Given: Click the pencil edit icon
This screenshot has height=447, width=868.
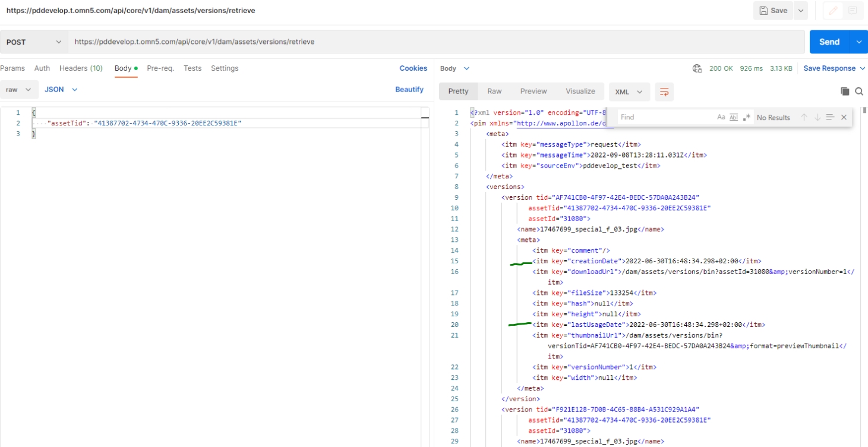Looking at the screenshot, I should [x=833, y=11].
